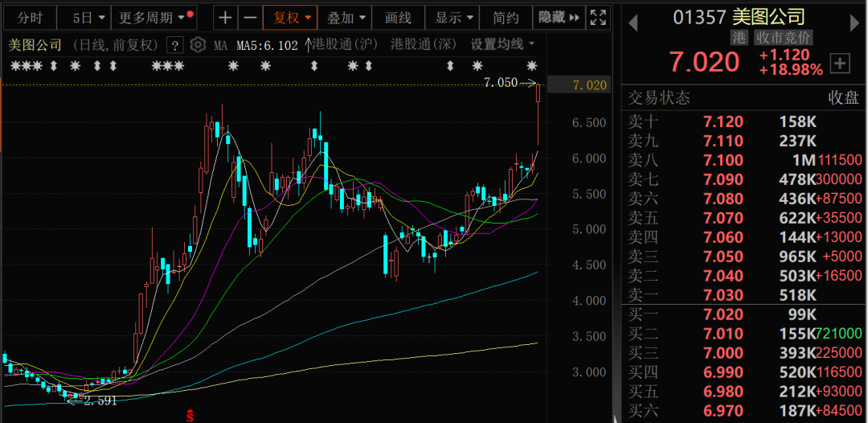The image size is (868, 423).
Task: Click the zoom out minus button
Action: pyautogui.click(x=251, y=18)
